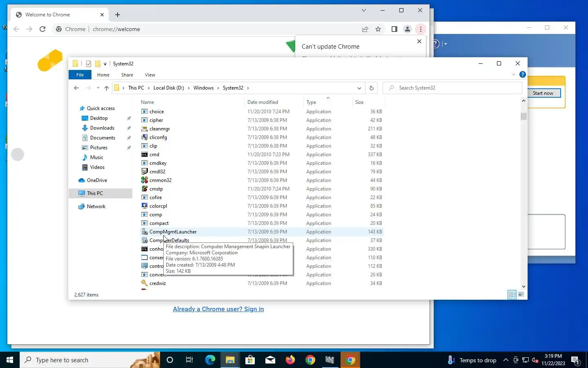The width and height of the screenshot is (588, 368).
Task: Open File Explorer help question mark
Action: pos(522,74)
